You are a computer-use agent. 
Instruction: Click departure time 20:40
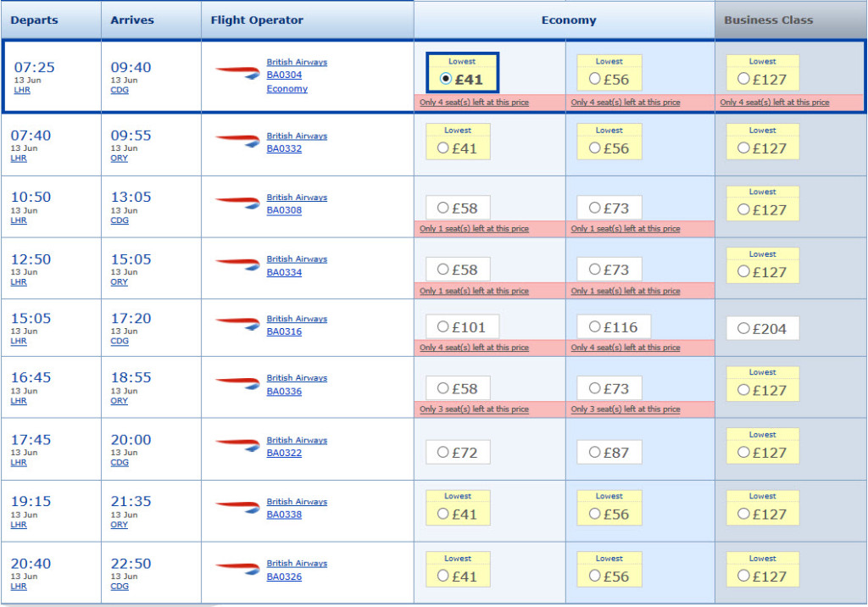pyautogui.click(x=31, y=564)
